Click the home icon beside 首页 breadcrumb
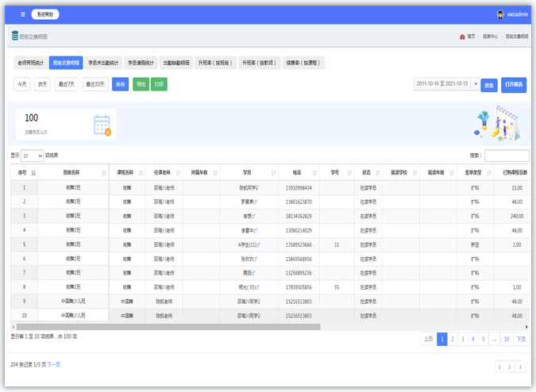 pos(462,37)
